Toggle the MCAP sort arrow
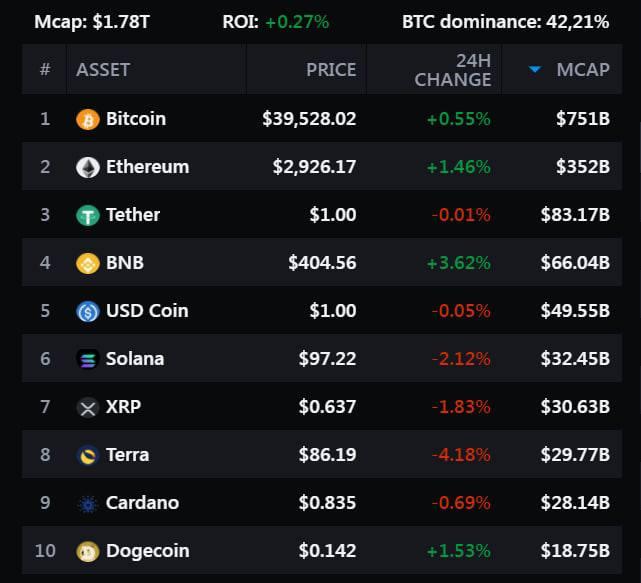 pyautogui.click(x=535, y=69)
